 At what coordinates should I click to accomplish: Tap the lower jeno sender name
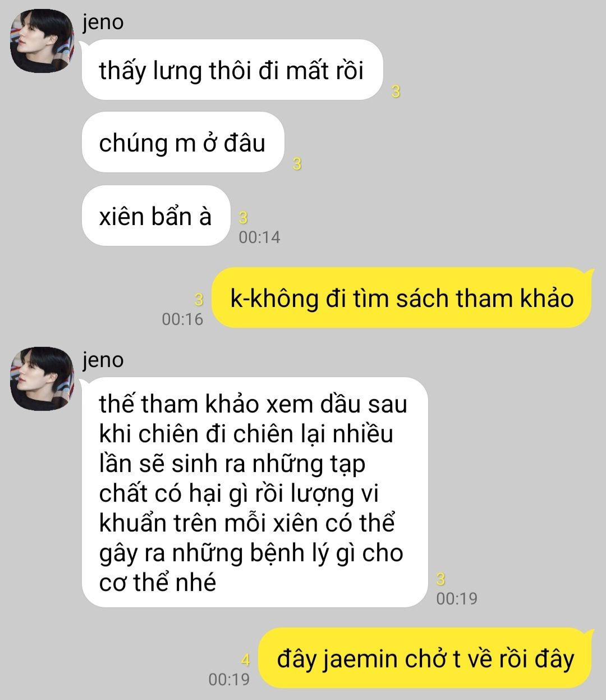[103, 360]
